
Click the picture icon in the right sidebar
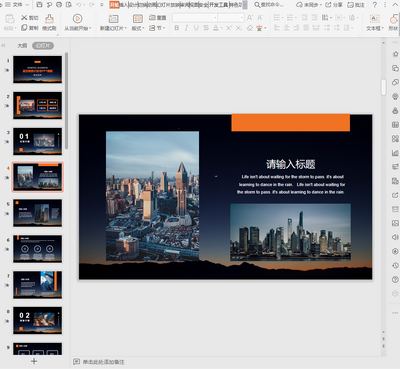point(395,223)
